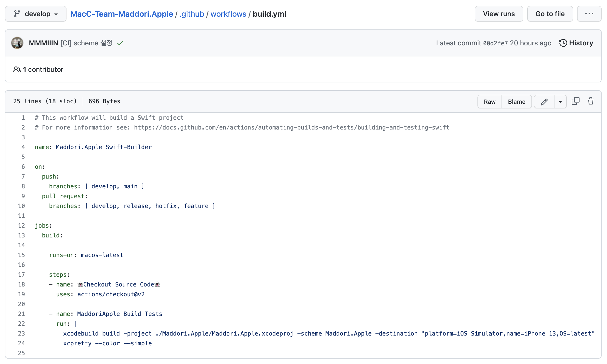
Task: Navigate to the .github folder link
Action: click(x=192, y=14)
